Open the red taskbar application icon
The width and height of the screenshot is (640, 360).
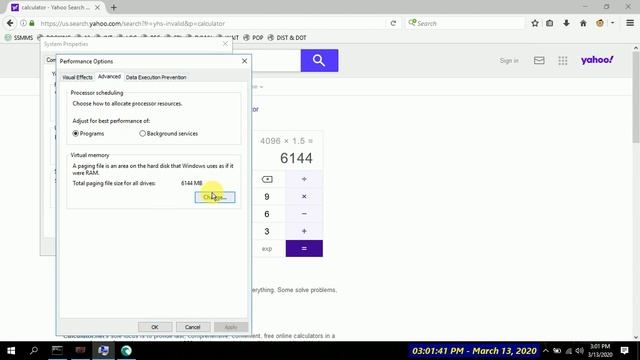(x=80, y=351)
